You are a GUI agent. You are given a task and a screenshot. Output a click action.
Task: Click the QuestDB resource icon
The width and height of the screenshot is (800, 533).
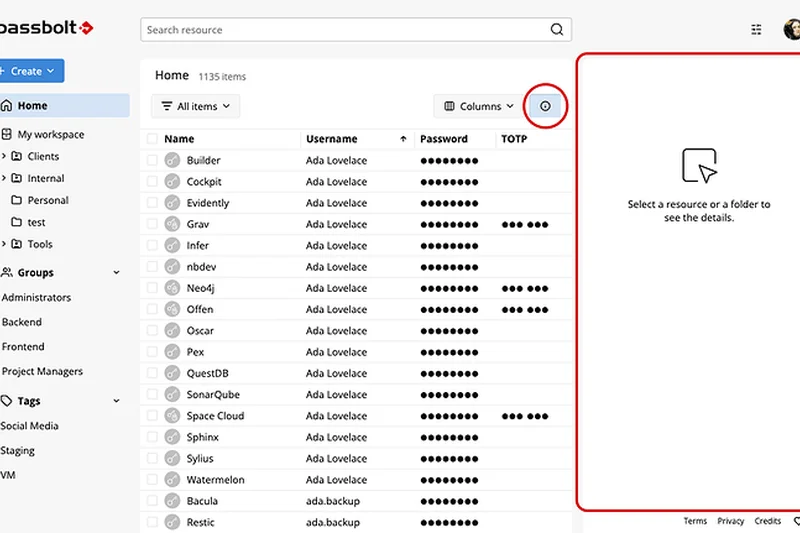pos(172,373)
